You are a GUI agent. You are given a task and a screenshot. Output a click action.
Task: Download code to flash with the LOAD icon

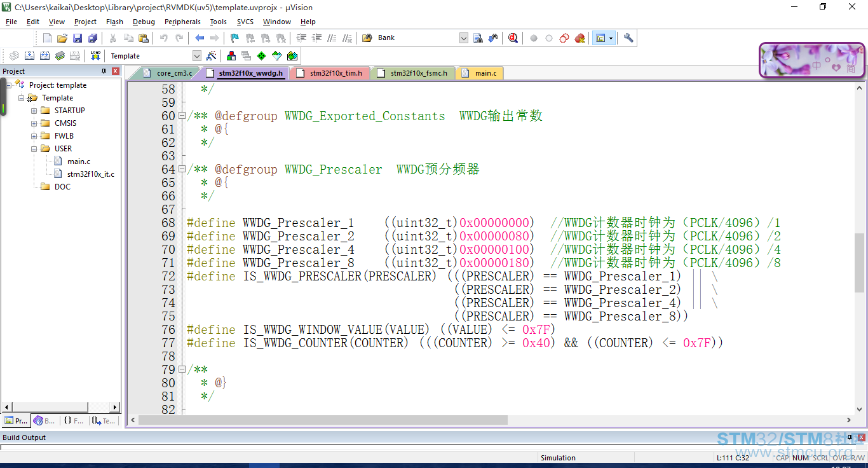pyautogui.click(x=95, y=56)
